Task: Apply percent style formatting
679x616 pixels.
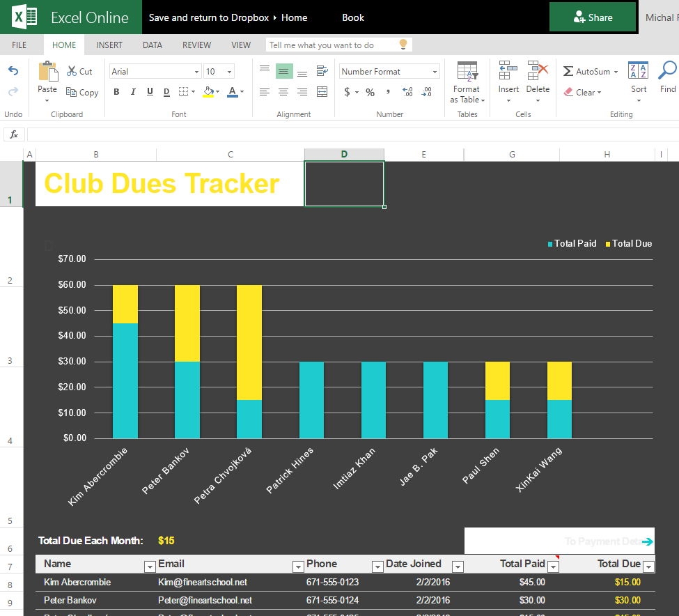Action: tap(370, 92)
